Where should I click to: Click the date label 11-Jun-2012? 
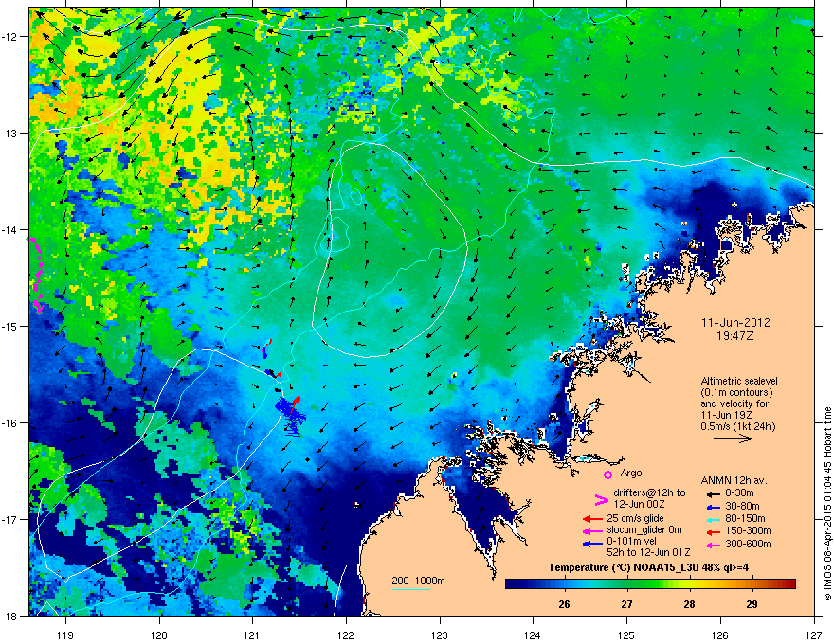[x=735, y=323]
